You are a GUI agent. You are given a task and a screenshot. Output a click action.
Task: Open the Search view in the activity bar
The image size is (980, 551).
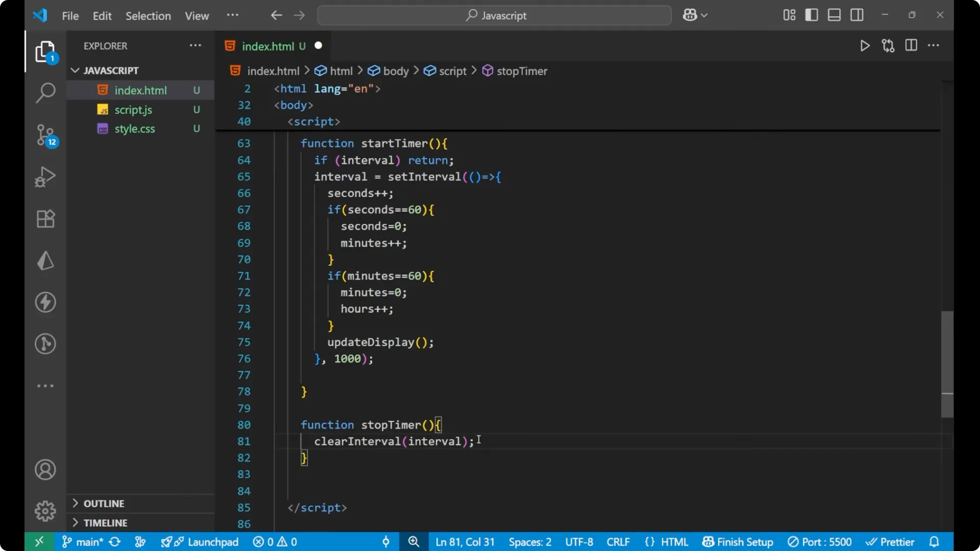tap(45, 93)
